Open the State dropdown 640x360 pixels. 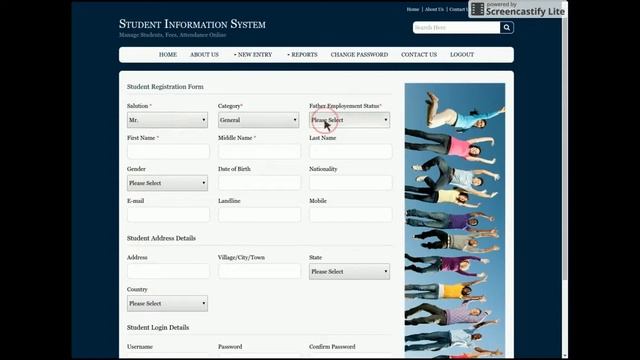[x=349, y=271]
